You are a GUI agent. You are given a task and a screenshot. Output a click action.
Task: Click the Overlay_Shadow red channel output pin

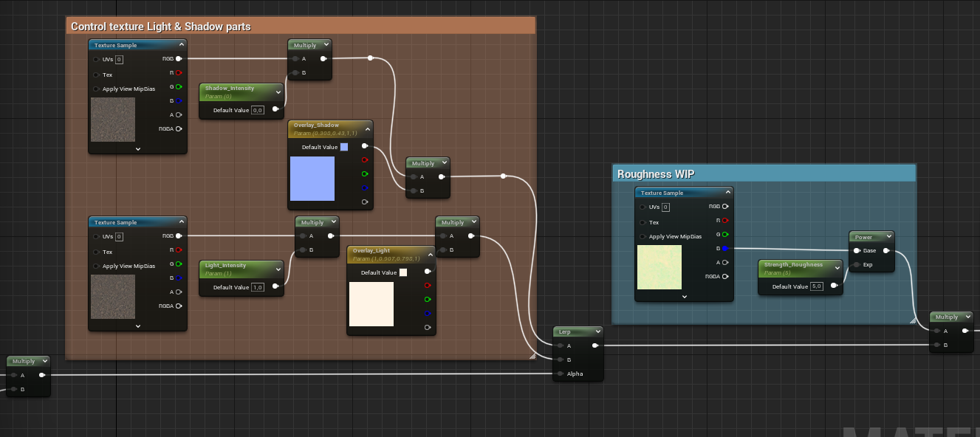tap(364, 160)
